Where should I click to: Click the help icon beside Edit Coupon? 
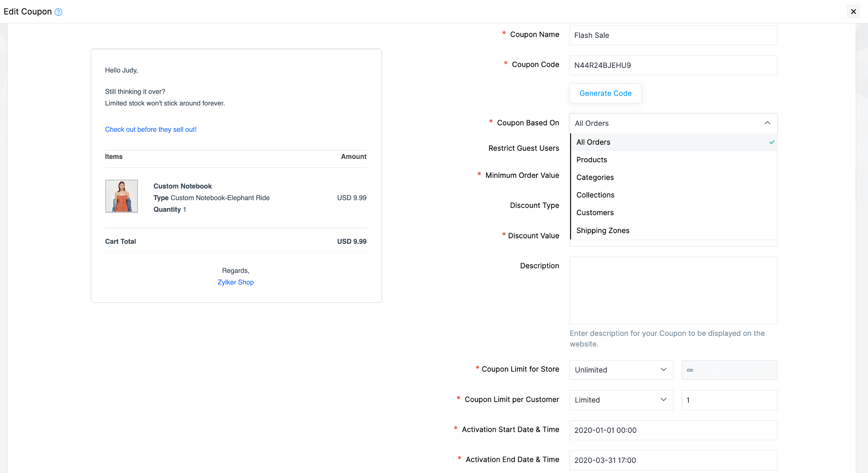coord(58,12)
